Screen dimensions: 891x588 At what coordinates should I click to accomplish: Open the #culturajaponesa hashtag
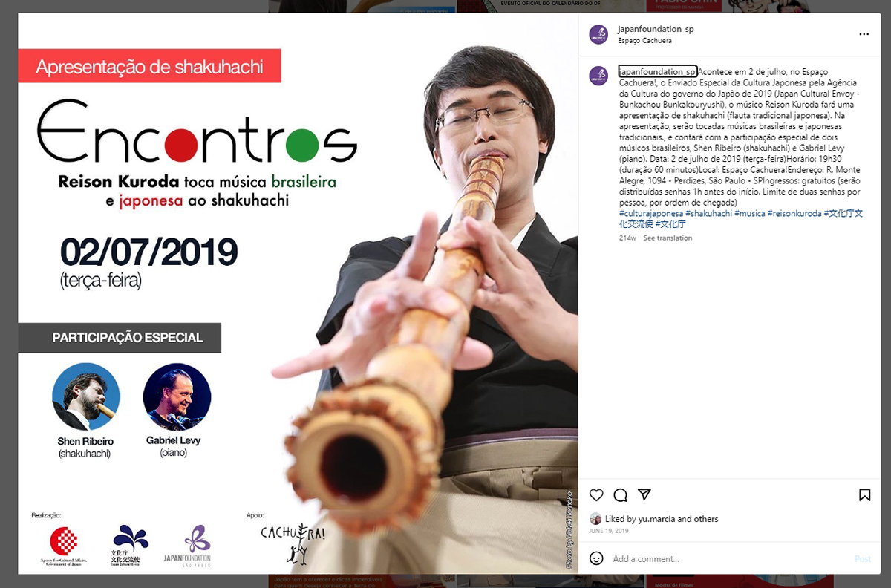coord(650,213)
